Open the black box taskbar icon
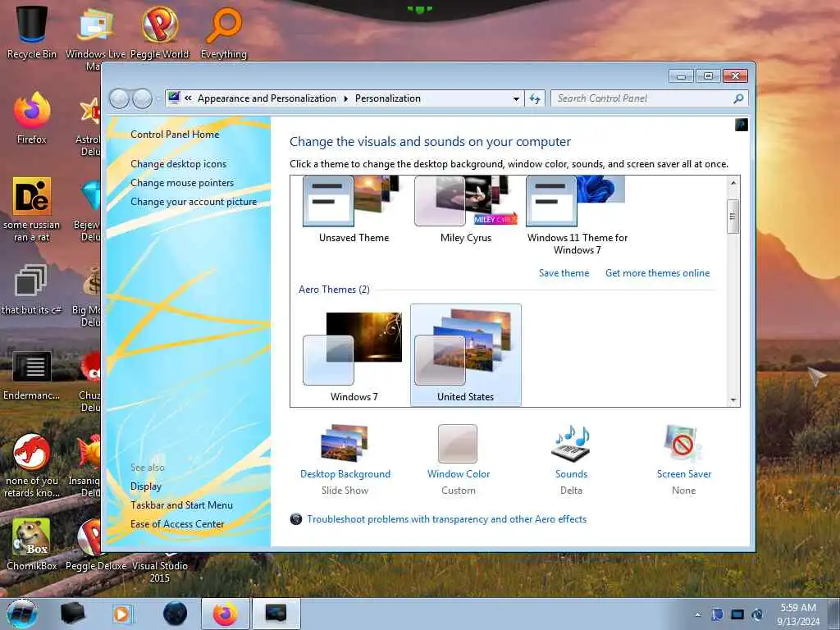This screenshot has width=840, height=630. [72, 614]
